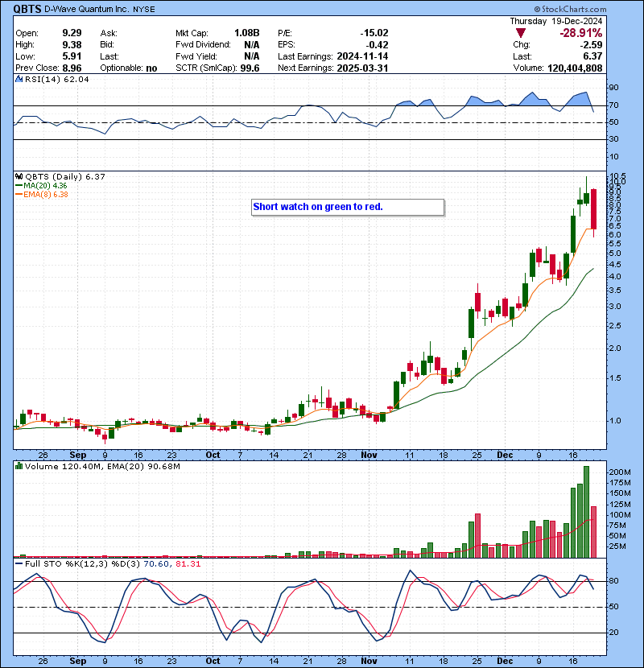Click the RSI(14) panel legend icon
The height and width of the screenshot is (668, 644).
point(19,79)
